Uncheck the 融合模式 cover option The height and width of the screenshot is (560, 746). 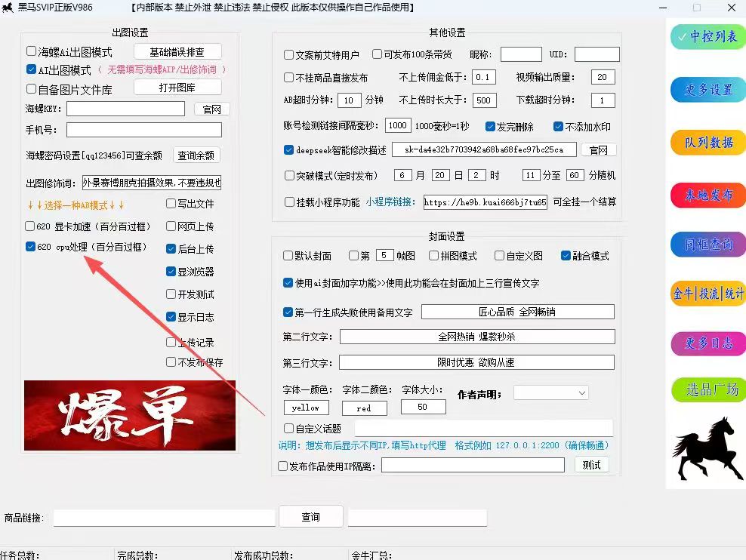566,256
